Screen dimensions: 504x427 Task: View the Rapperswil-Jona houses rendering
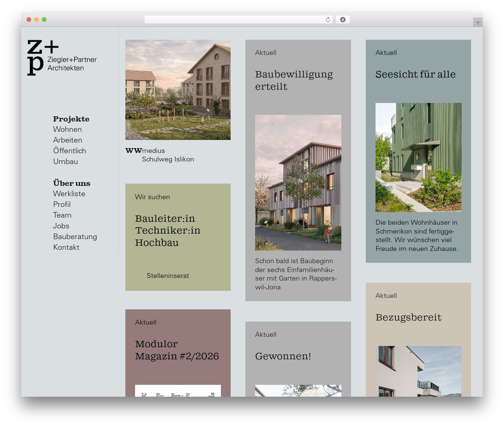point(298,183)
